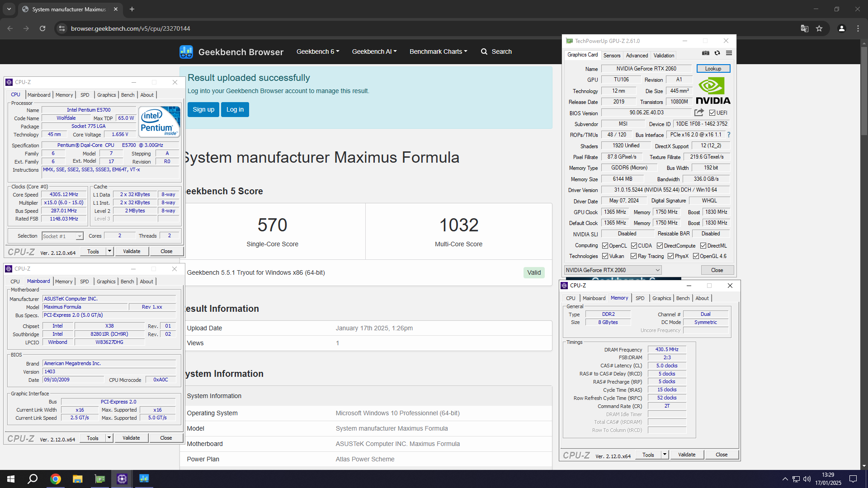Viewport: 868px width, 488px height.
Task: Open Chrome three-dot menu
Action: 858,28
